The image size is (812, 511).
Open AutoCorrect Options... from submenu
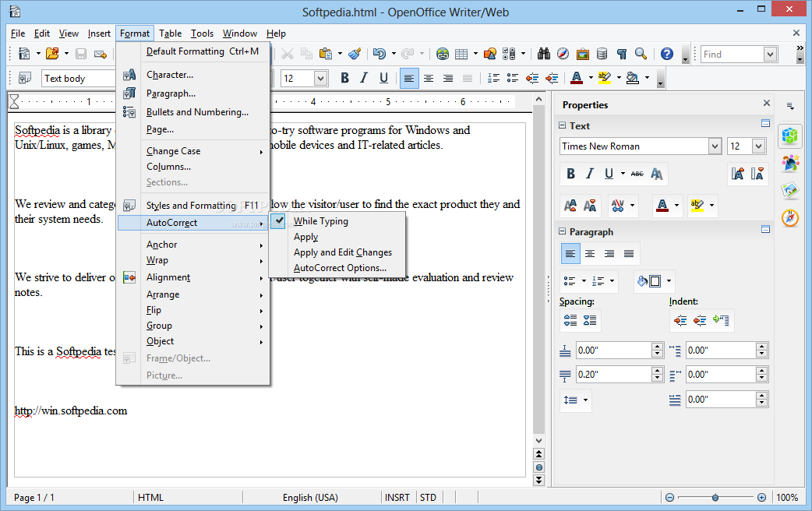(339, 268)
